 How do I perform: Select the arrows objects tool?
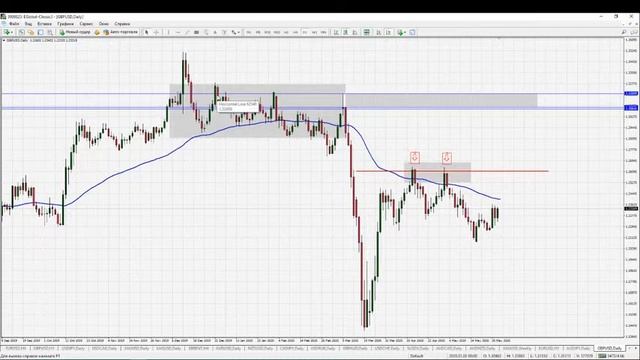[234, 32]
